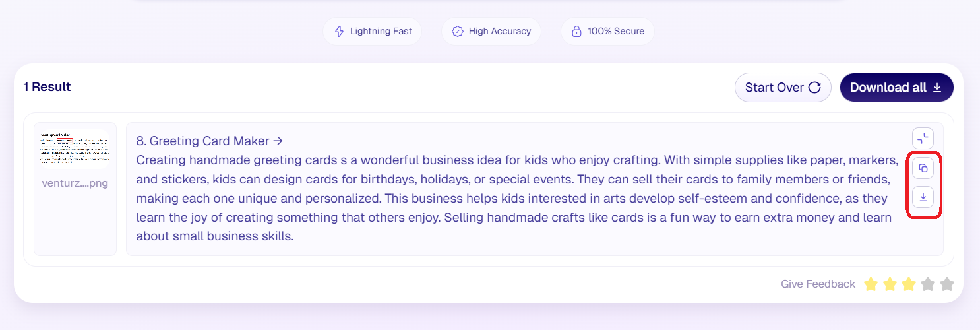Screen dimensions: 980x330
Task: Set feedback rating to three stars
Action: pyautogui.click(x=909, y=284)
